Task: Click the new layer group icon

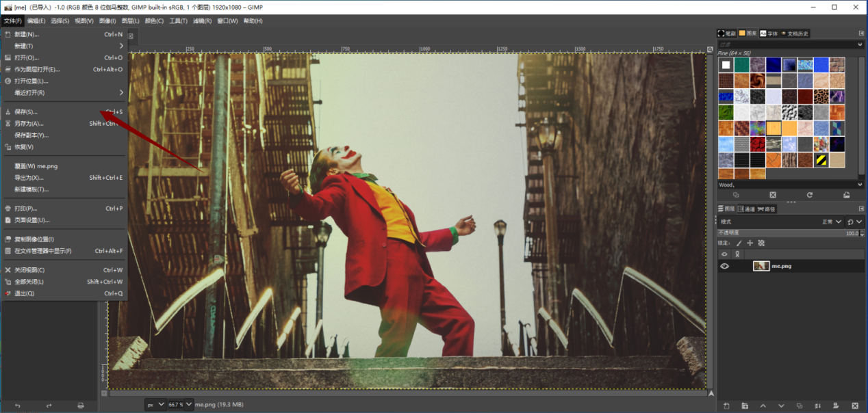Action: pos(745,405)
